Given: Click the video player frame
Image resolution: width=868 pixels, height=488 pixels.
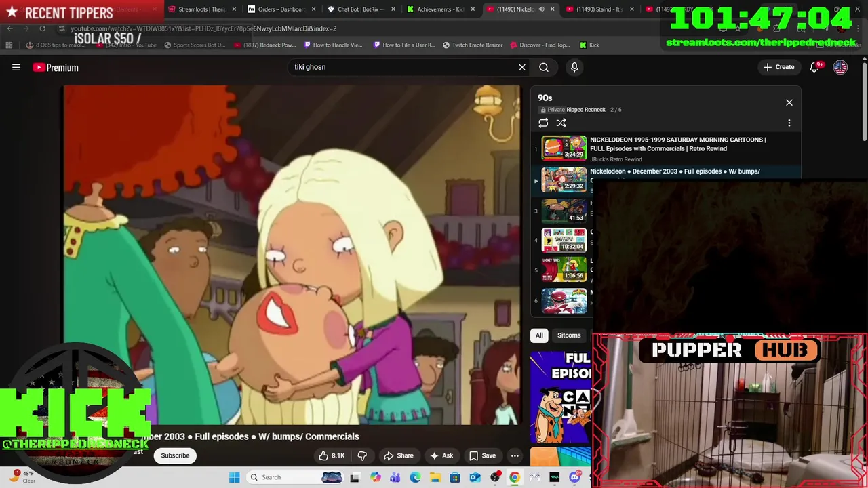Looking at the screenshot, I should click(292, 255).
